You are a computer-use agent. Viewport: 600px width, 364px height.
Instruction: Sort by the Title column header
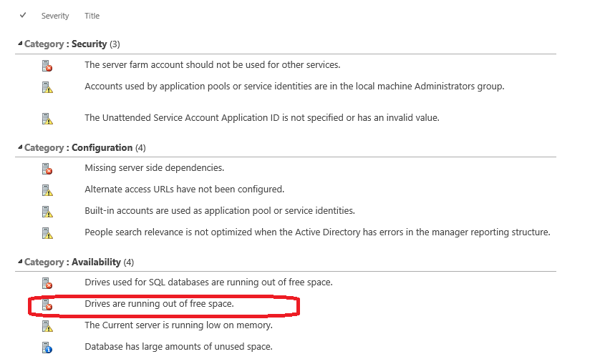click(92, 16)
